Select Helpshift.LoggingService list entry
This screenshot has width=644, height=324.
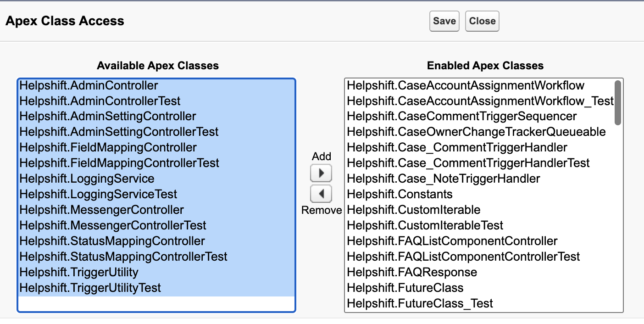coord(87,179)
